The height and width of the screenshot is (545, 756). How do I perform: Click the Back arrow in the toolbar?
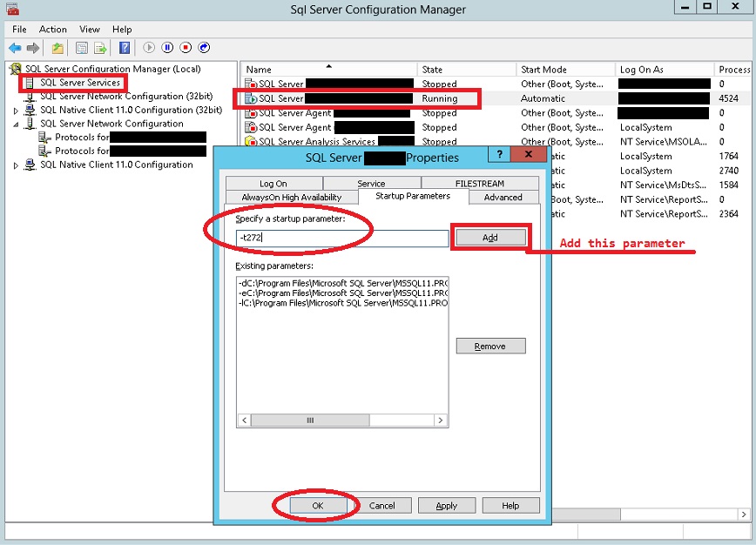[15, 48]
